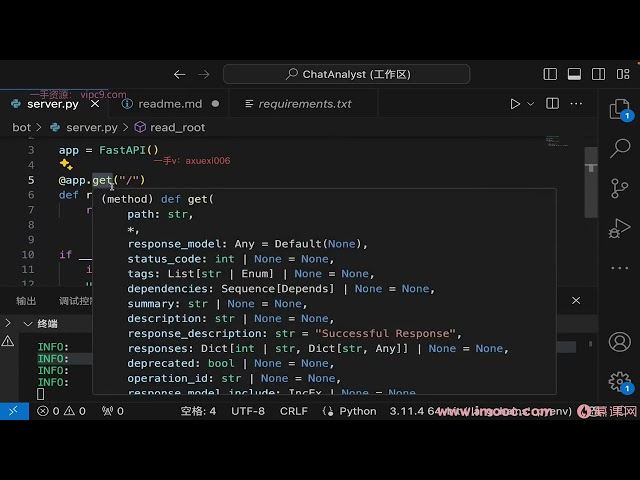Change indentation via 空格: 4
The width and height of the screenshot is (640, 480).
pyautogui.click(x=198, y=411)
